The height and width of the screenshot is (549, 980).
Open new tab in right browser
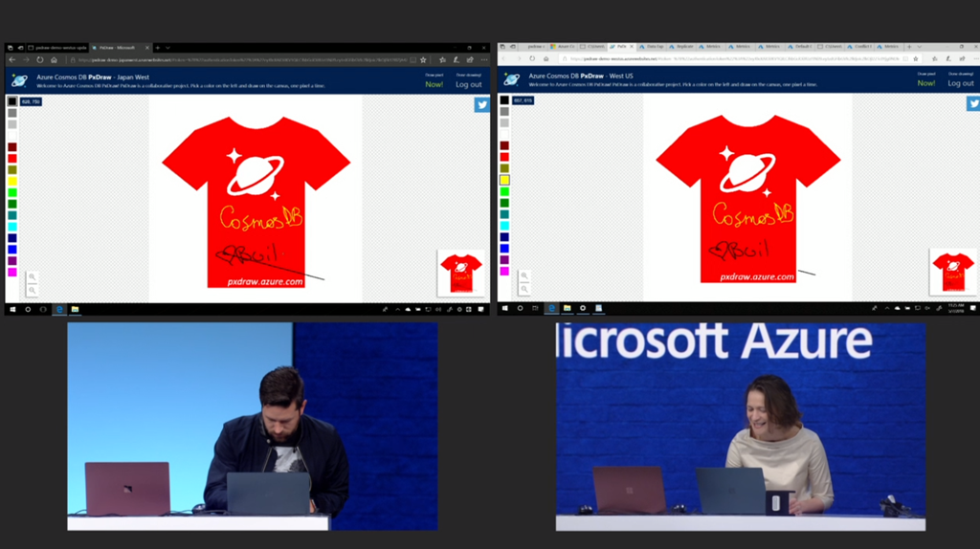(x=909, y=46)
